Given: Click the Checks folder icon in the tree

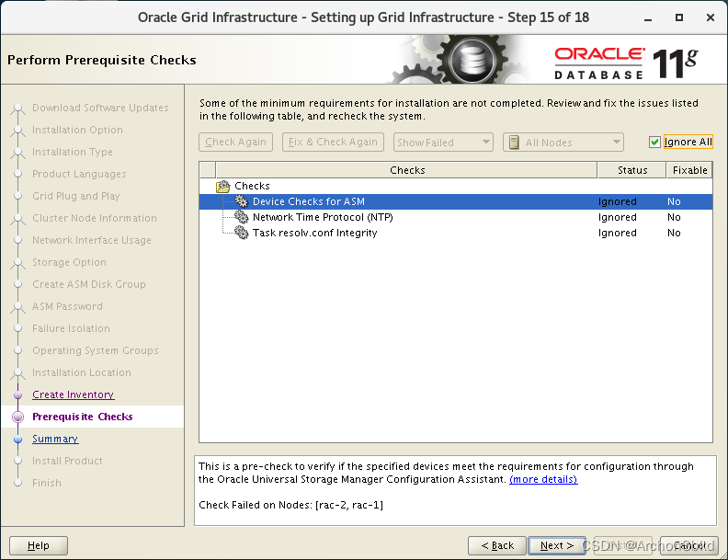Looking at the screenshot, I should tap(223, 186).
